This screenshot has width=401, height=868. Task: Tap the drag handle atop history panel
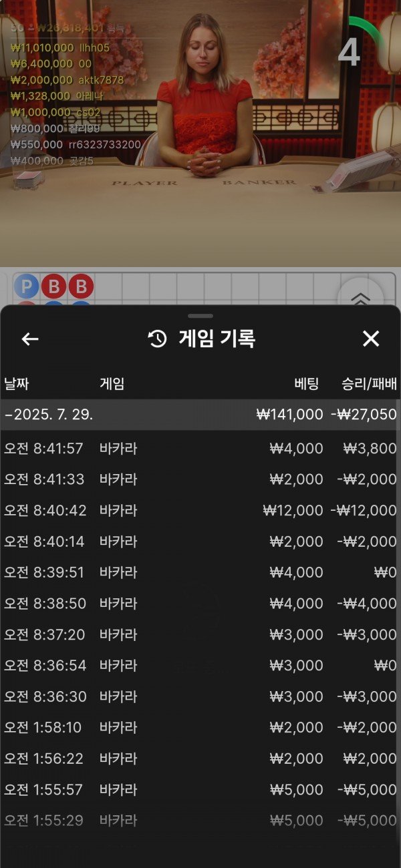(200, 316)
